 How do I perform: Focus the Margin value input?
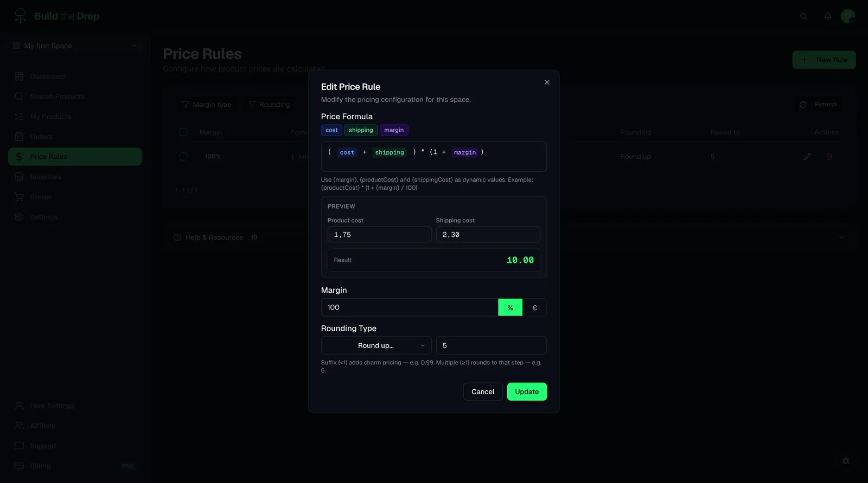click(x=410, y=307)
